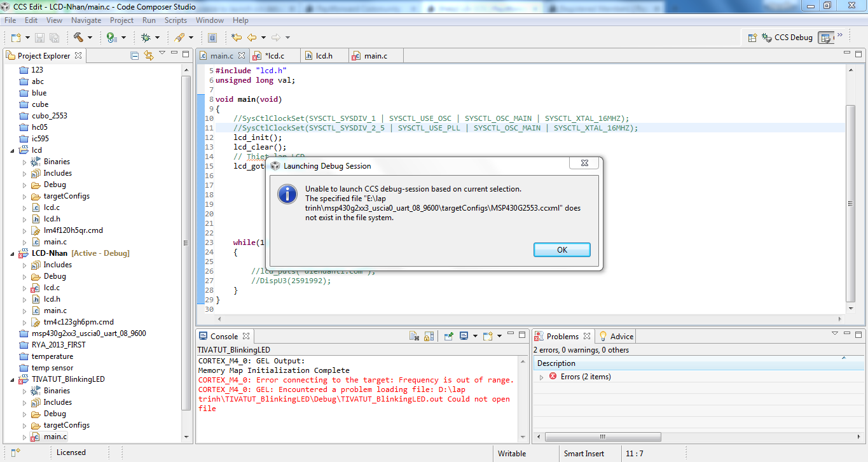Image resolution: width=868 pixels, height=462 pixels.
Task: Expand the Errors (2 items) node
Action: tap(541, 377)
